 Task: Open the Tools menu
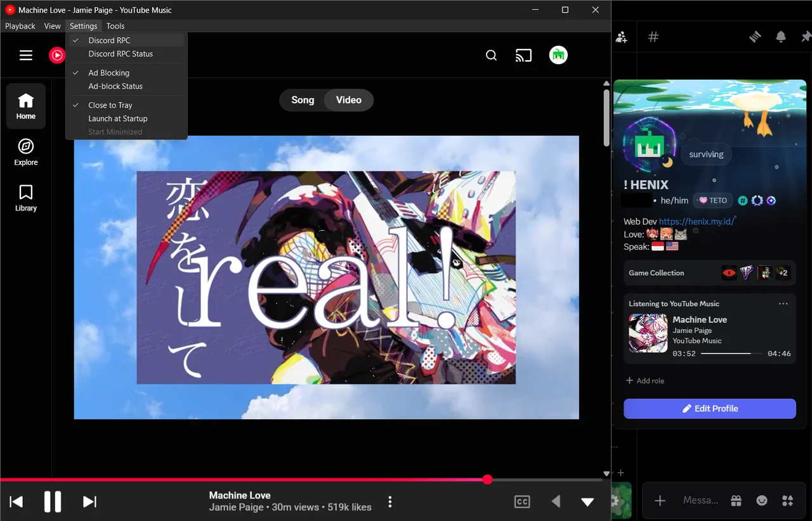tap(115, 26)
